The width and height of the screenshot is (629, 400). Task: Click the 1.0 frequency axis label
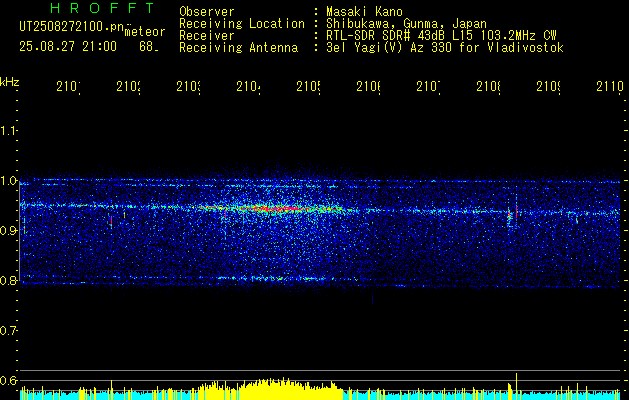coord(8,181)
